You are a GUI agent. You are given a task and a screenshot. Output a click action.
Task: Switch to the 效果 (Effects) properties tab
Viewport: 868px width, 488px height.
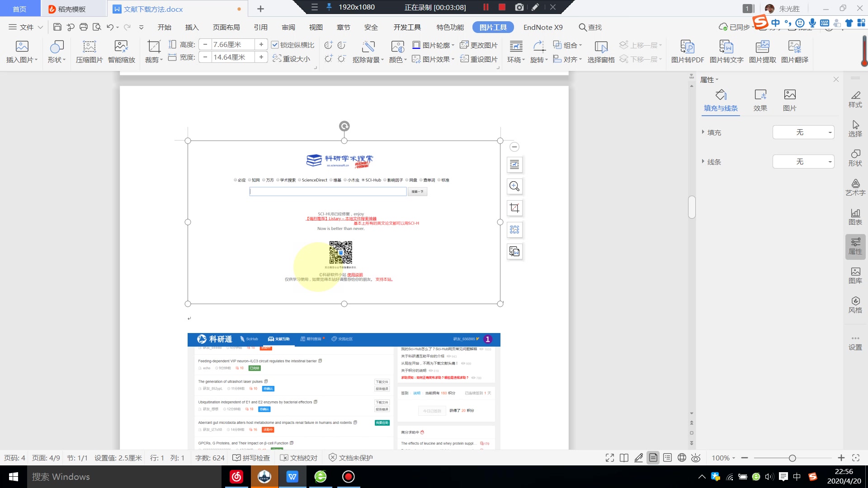[x=760, y=100]
